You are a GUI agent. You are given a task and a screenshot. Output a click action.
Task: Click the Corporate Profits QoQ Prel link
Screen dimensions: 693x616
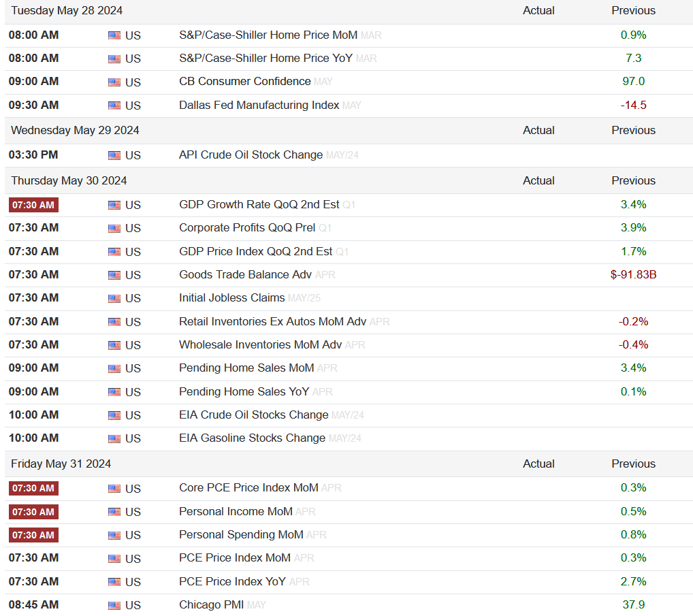[x=247, y=227]
